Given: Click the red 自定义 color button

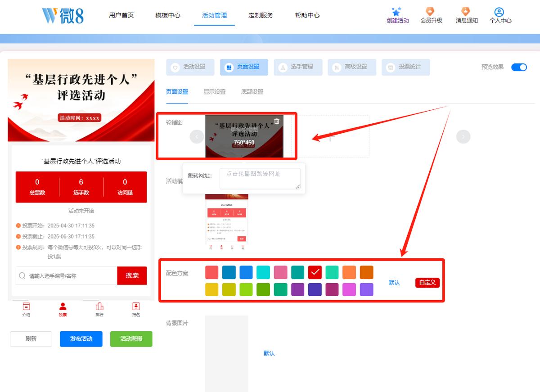Looking at the screenshot, I should point(427,283).
